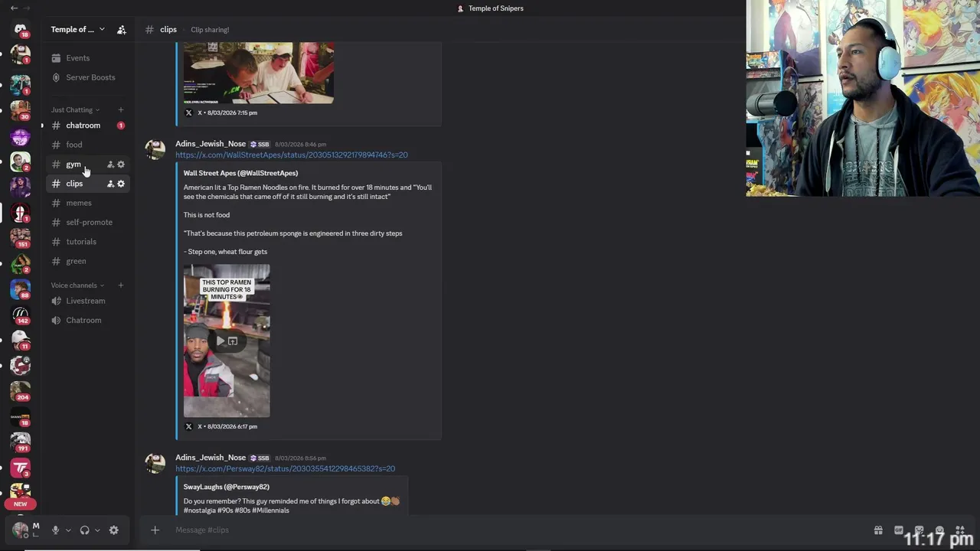Click invite members icon beside server name

[121, 30]
